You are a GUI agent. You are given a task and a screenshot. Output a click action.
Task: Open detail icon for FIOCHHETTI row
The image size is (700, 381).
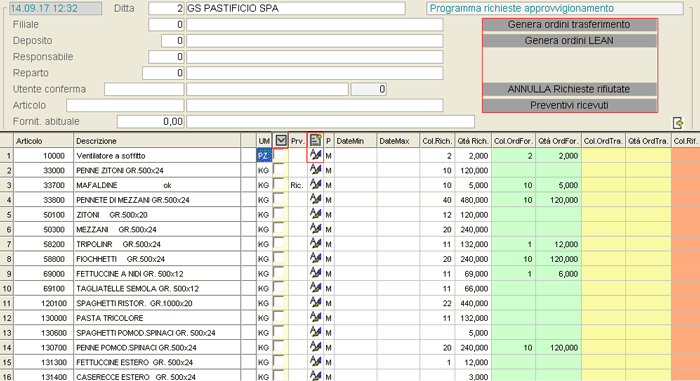316,258
